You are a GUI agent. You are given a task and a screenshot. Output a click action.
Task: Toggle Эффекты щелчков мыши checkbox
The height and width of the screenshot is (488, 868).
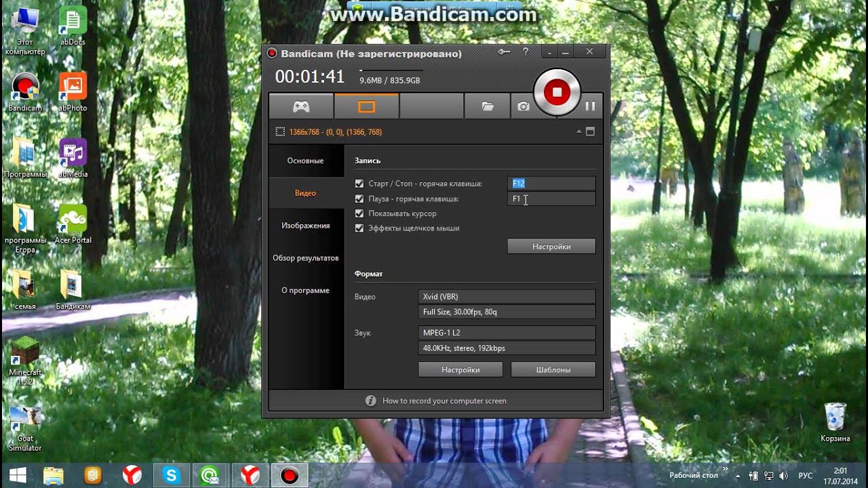[359, 228]
